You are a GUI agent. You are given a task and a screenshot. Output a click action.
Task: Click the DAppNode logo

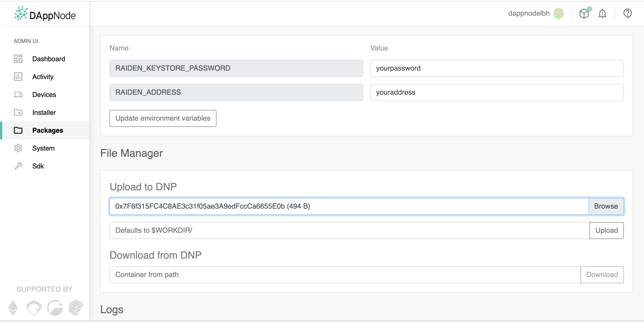pos(45,14)
